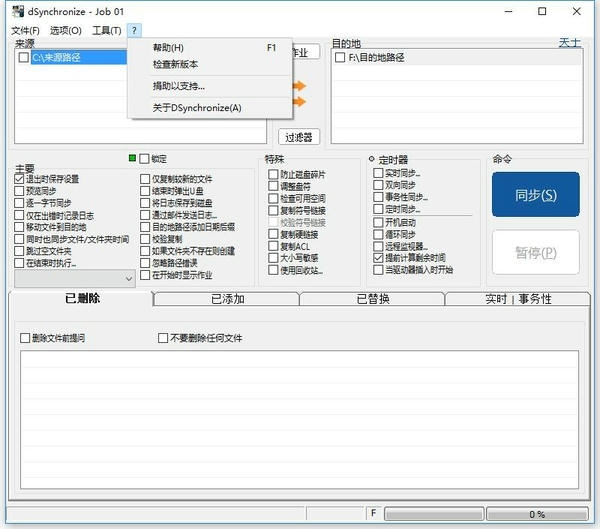
Task: Uncheck 提前计算剩余时间
Action: pos(378,258)
